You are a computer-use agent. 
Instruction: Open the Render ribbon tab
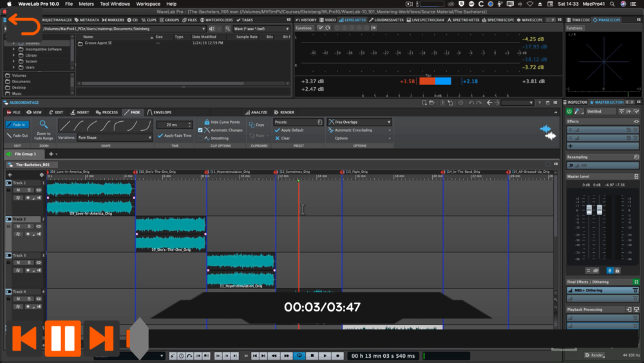[284, 112]
